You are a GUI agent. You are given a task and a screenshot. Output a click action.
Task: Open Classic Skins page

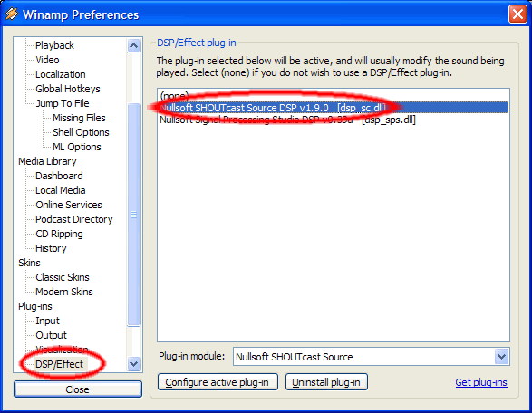tap(63, 277)
